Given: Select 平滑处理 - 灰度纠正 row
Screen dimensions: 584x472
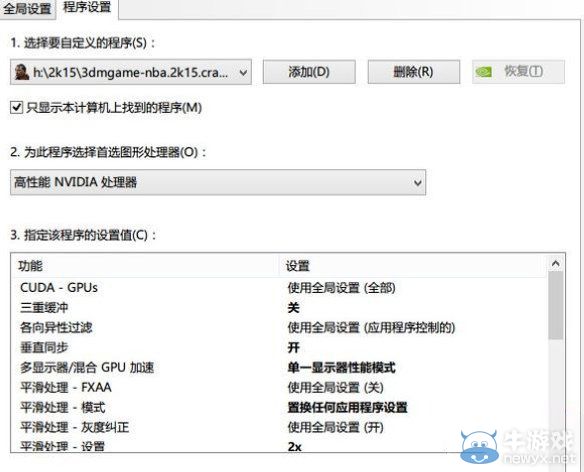Looking at the screenshot, I should 279,427.
